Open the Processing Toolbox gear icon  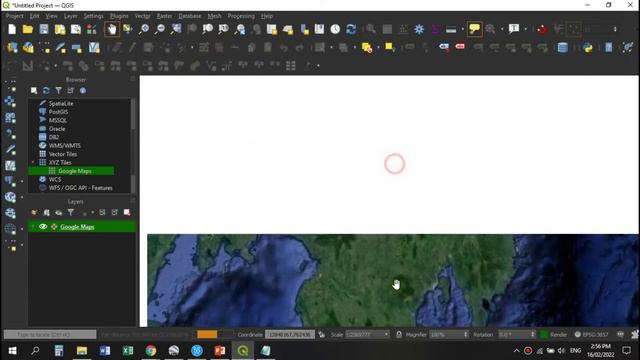click(419, 29)
